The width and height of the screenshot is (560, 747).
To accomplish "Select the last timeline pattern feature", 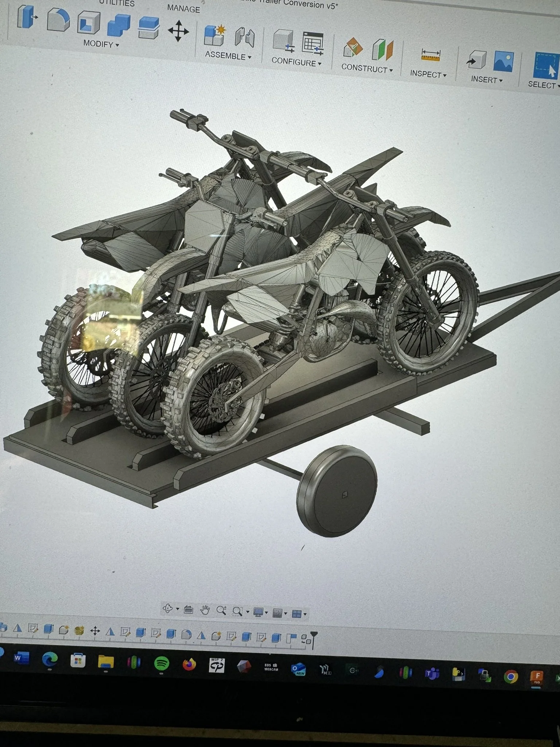I will [x=306, y=639].
